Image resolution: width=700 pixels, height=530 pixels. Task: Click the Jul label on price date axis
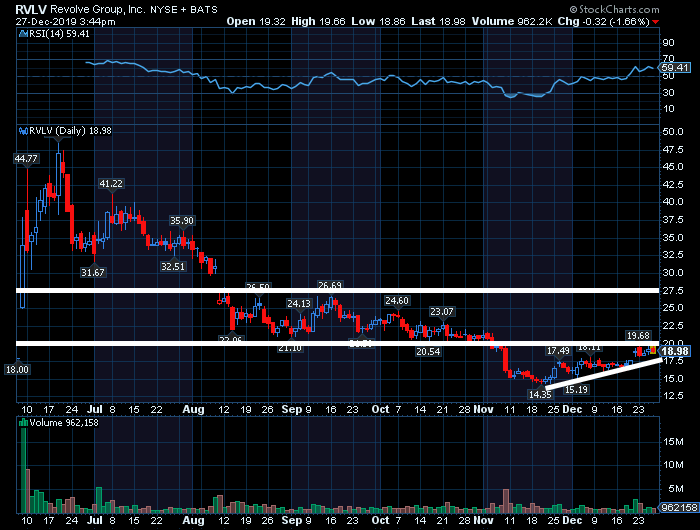pos(95,409)
